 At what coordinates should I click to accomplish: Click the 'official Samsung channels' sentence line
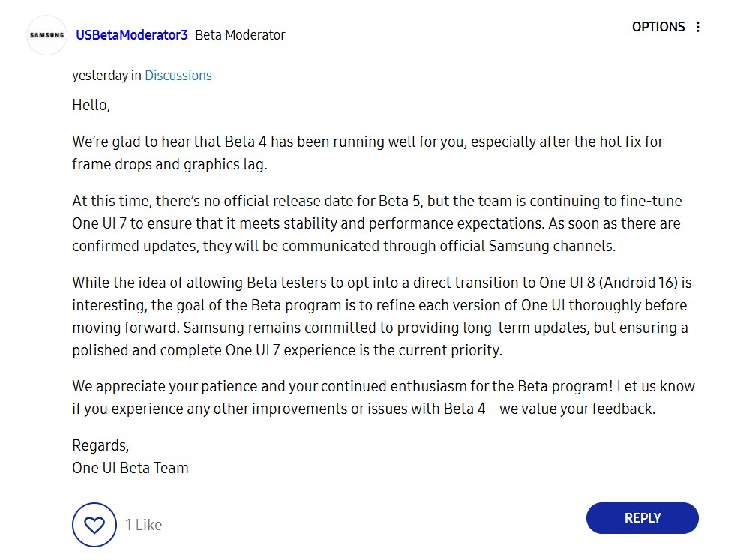click(x=344, y=246)
